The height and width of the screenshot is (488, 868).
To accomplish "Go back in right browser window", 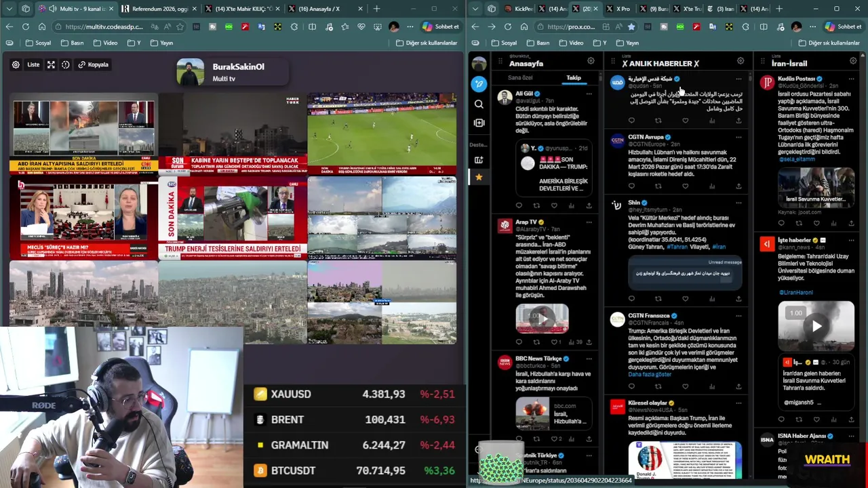I will (475, 26).
